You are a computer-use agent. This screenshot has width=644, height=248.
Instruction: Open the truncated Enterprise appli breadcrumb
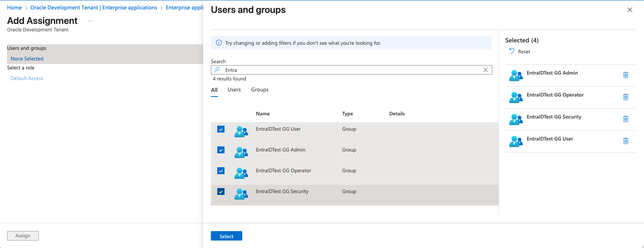[x=184, y=7]
